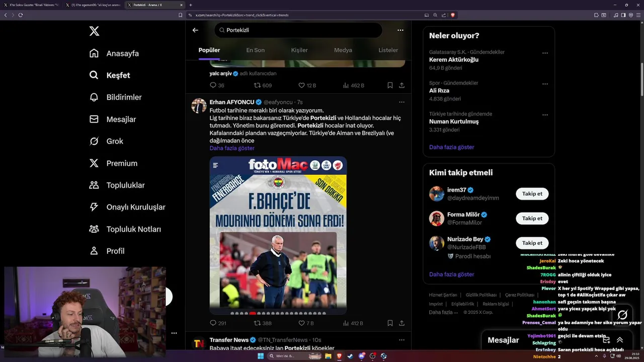Open Bildirimler notifications page
The width and height of the screenshot is (644, 362).
115,97
